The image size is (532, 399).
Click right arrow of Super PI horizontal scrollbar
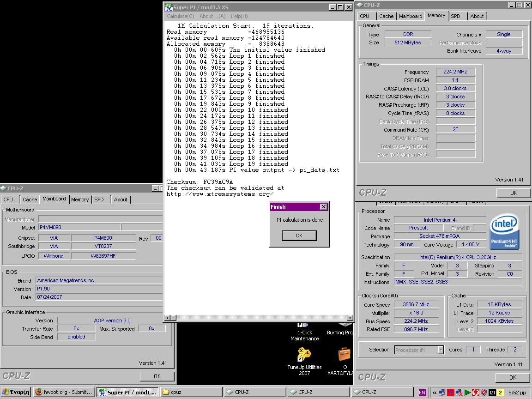[350, 318]
